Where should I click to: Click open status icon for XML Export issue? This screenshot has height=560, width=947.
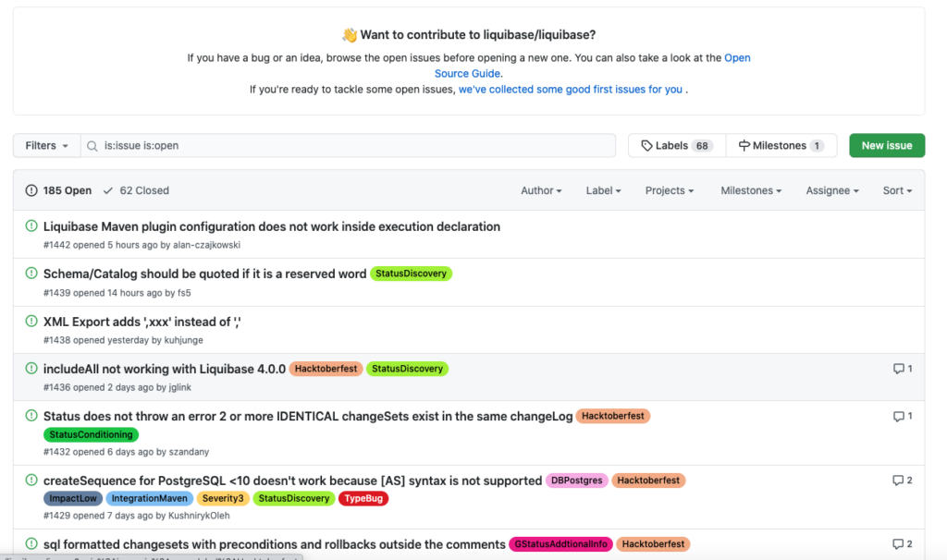[31, 321]
